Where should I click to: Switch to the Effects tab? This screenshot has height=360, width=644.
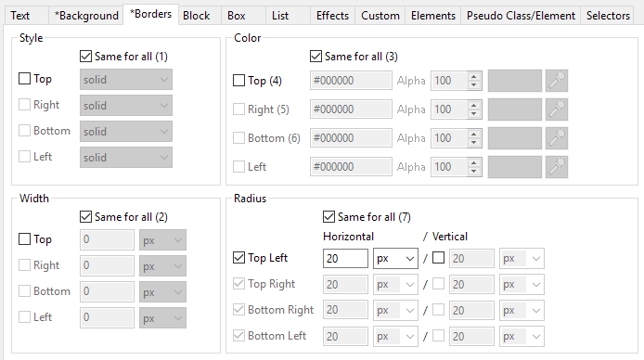(x=332, y=16)
